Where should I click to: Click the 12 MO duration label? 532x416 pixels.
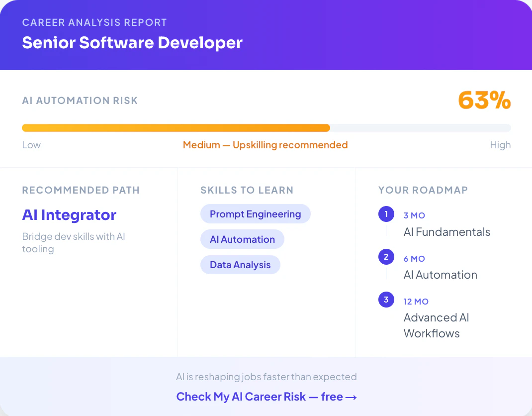click(416, 302)
